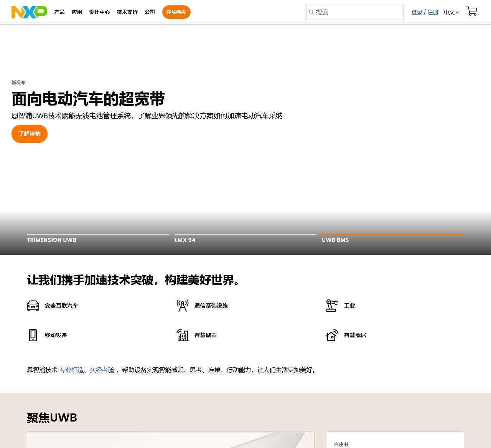Select the TRIMENSION UWB carousel tab
The height and width of the screenshot is (448, 491).
tap(98, 239)
